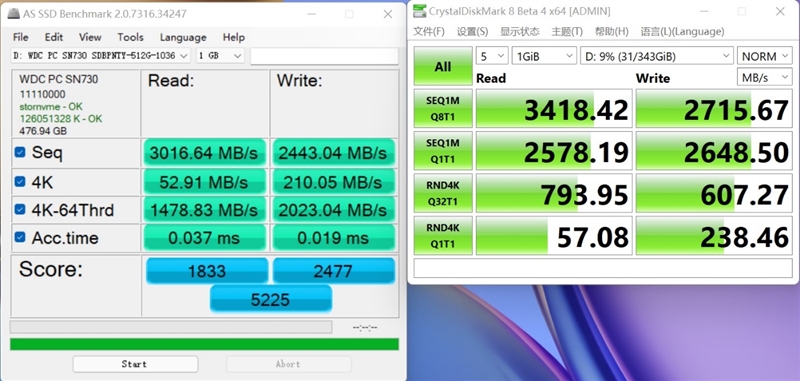Click the 4K write result 210.05 MB/s

pyautogui.click(x=334, y=182)
